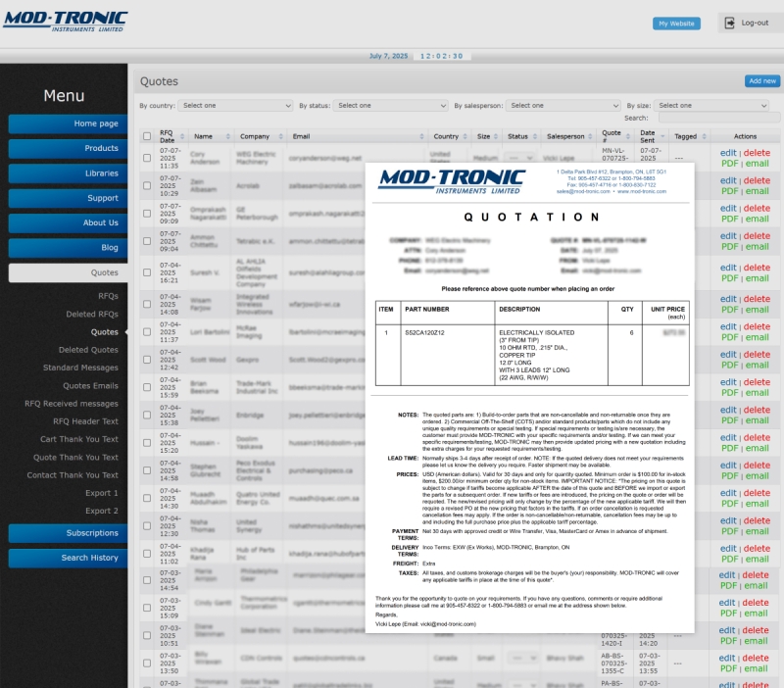Open Standard Messages submenu entry
784x688 pixels.
(80, 368)
